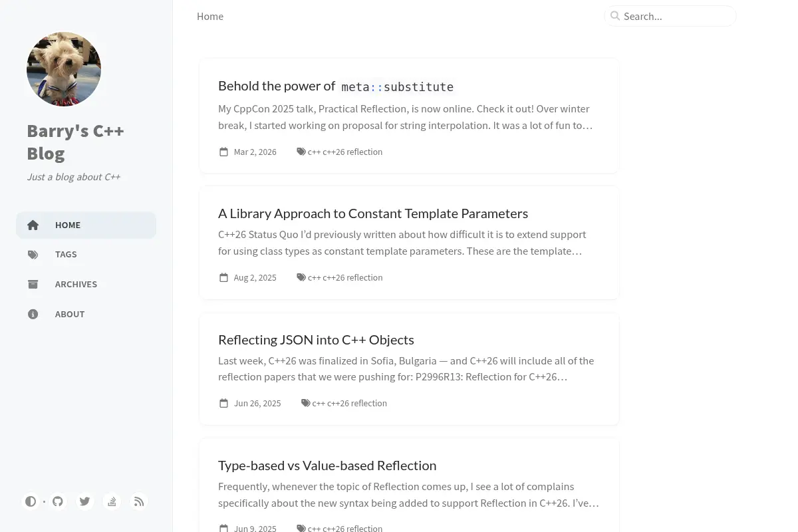798x532 pixels.
Task: Open the Twitter bird icon link
Action: 84,501
